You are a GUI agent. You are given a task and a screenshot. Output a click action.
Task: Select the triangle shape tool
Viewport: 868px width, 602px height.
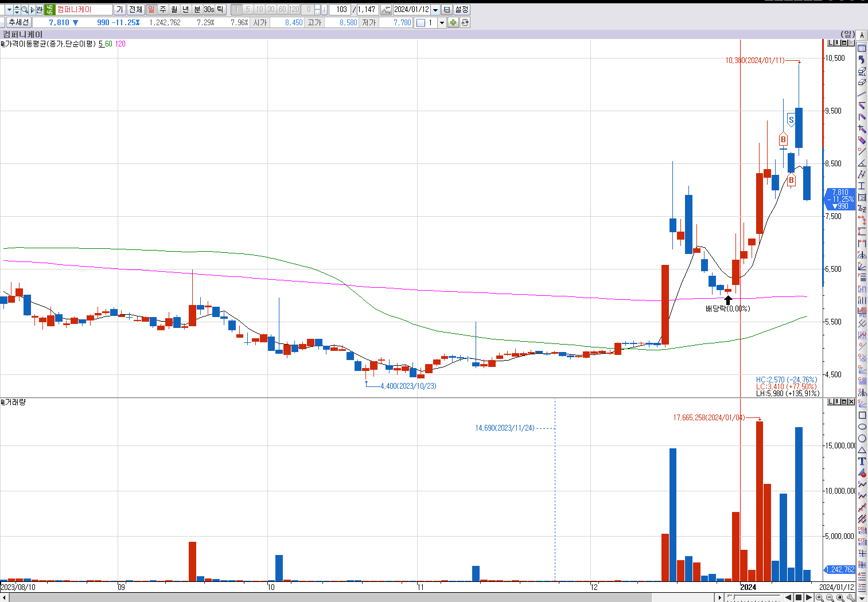[x=862, y=450]
